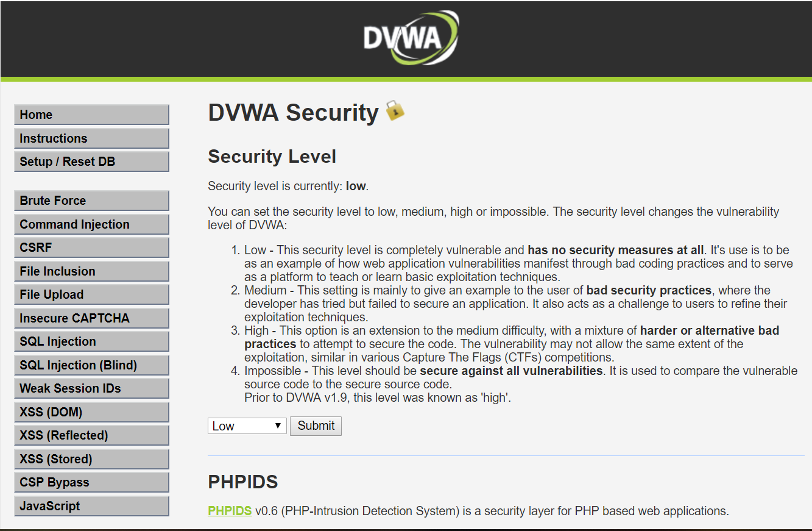This screenshot has height=531, width=812.
Task: Open the PHPIDS link
Action: (229, 510)
